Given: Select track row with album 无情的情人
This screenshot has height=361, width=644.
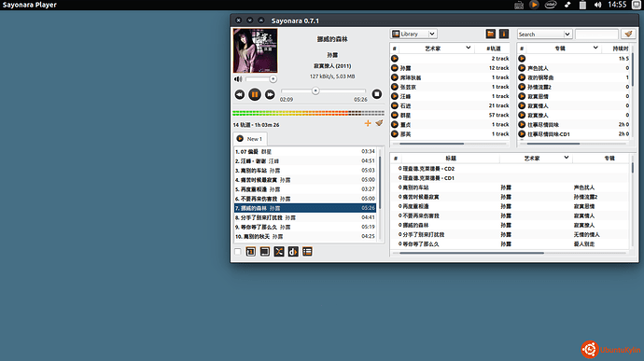Looking at the screenshot, I should (511, 234).
